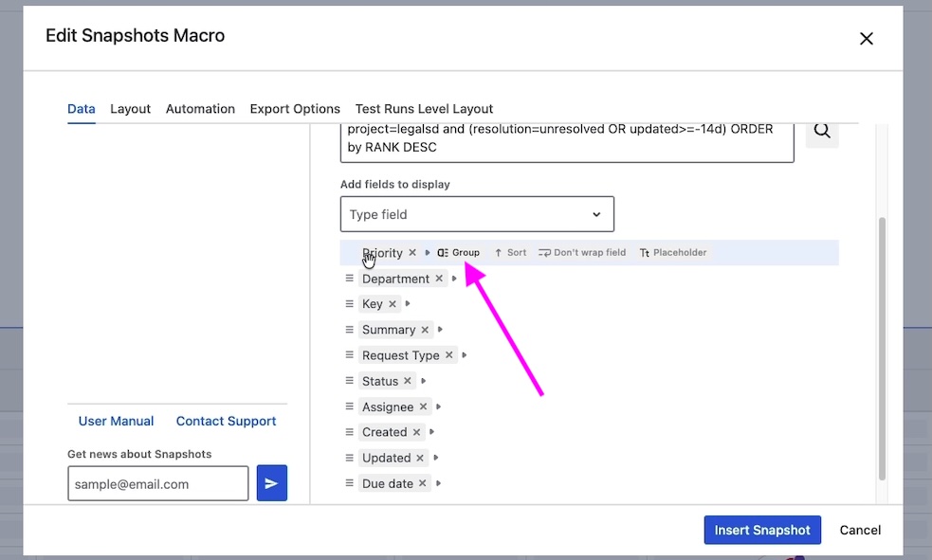This screenshot has width=932, height=560.
Task: Remove the Created field
Action: click(416, 432)
